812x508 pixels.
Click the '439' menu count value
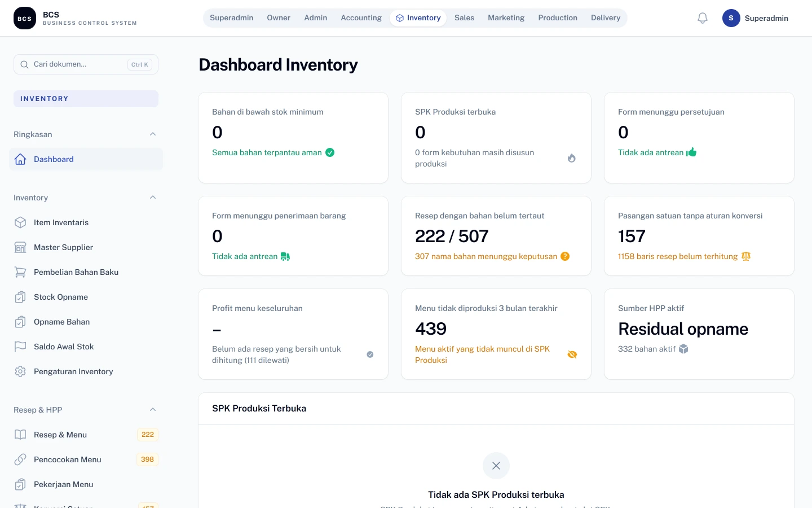(x=431, y=329)
